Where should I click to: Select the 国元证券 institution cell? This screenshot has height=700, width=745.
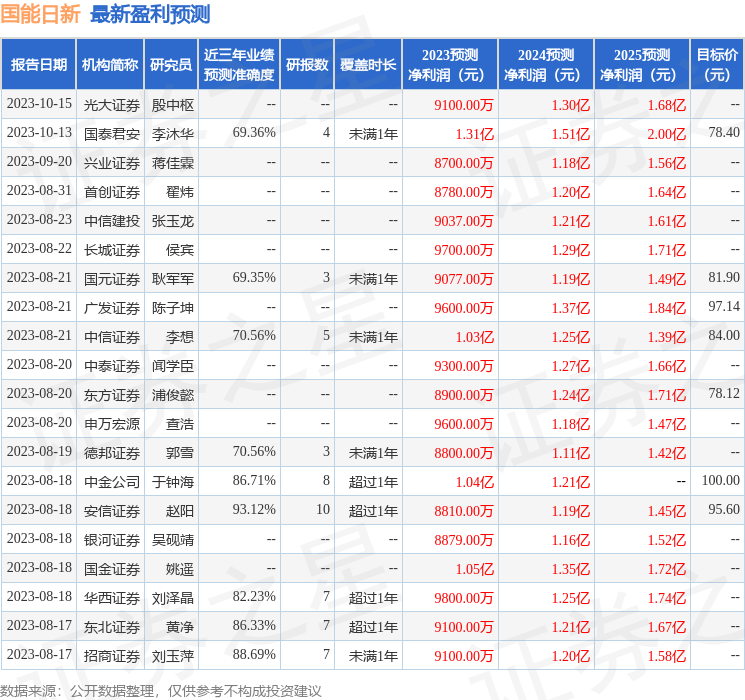point(112,279)
